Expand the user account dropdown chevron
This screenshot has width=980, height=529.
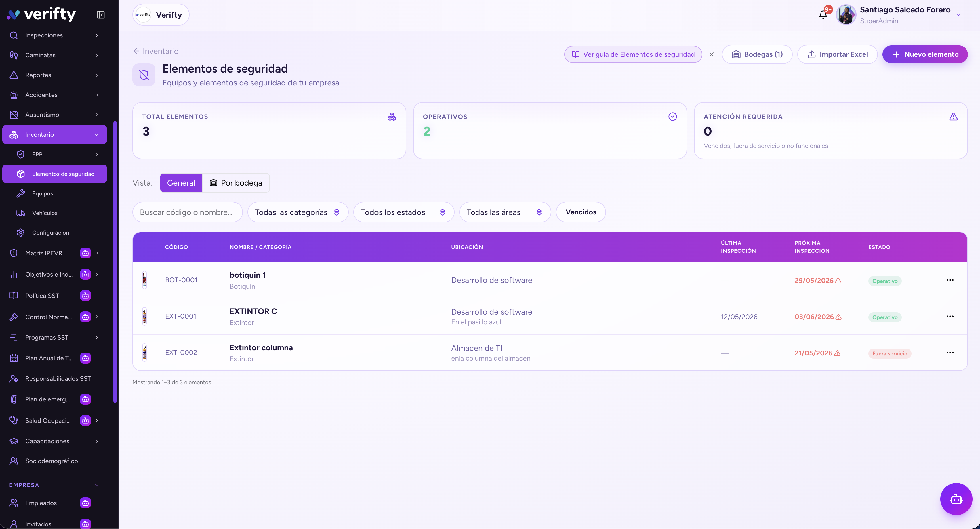[x=959, y=15]
